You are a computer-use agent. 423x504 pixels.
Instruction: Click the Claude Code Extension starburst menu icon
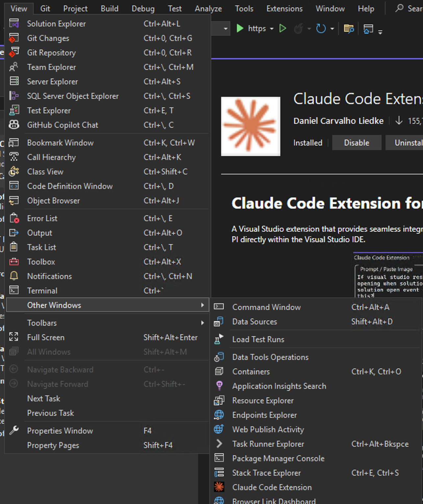[x=219, y=488]
